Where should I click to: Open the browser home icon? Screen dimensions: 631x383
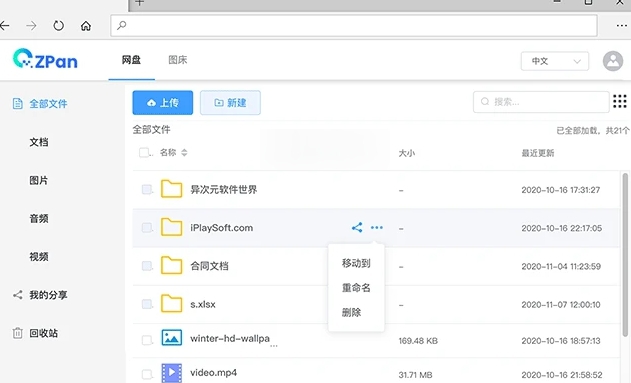(x=86, y=26)
